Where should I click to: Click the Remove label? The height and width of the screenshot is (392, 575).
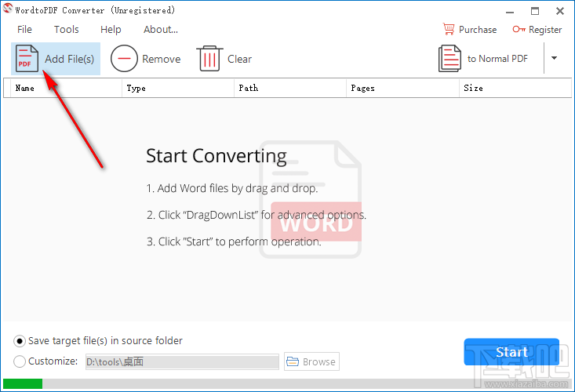[162, 59]
